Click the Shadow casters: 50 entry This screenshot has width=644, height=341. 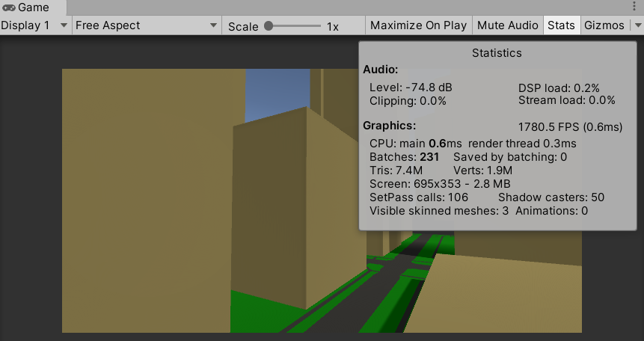[551, 197]
